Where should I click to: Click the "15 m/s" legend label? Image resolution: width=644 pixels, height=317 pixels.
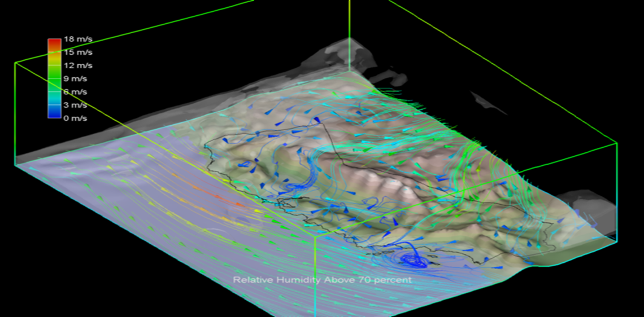tap(78, 52)
